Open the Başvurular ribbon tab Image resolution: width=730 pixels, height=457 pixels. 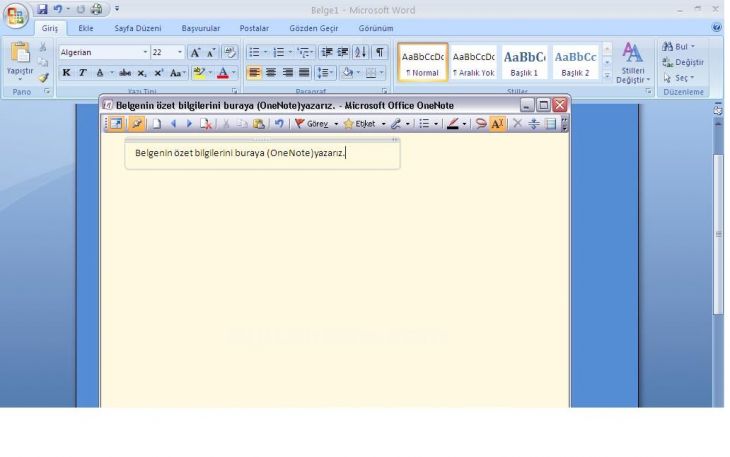click(201, 28)
